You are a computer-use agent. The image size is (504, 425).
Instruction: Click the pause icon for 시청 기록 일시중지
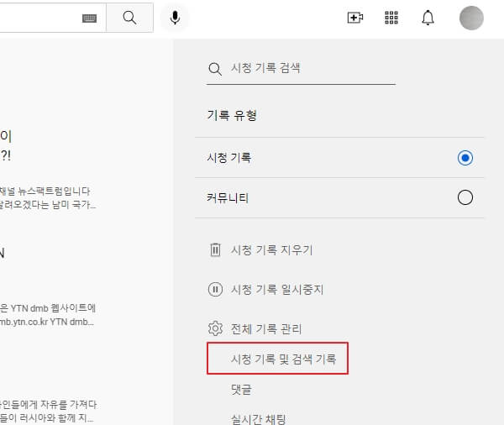point(215,289)
